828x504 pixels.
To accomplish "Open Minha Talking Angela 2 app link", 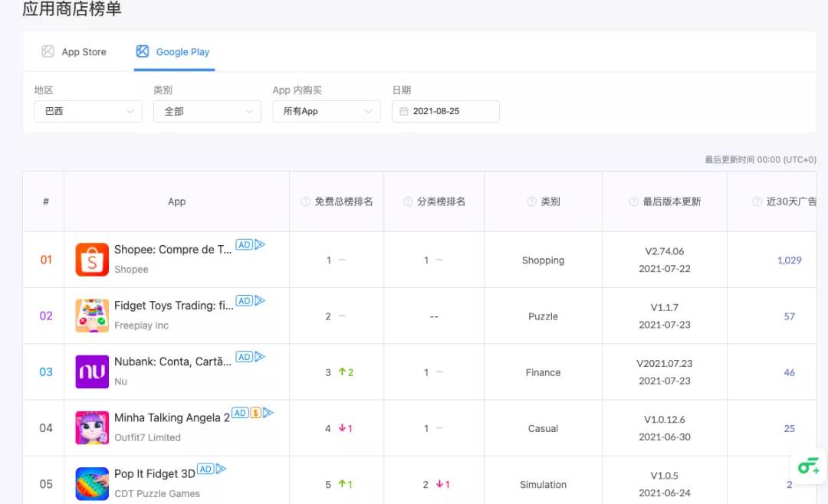I will click(172, 418).
